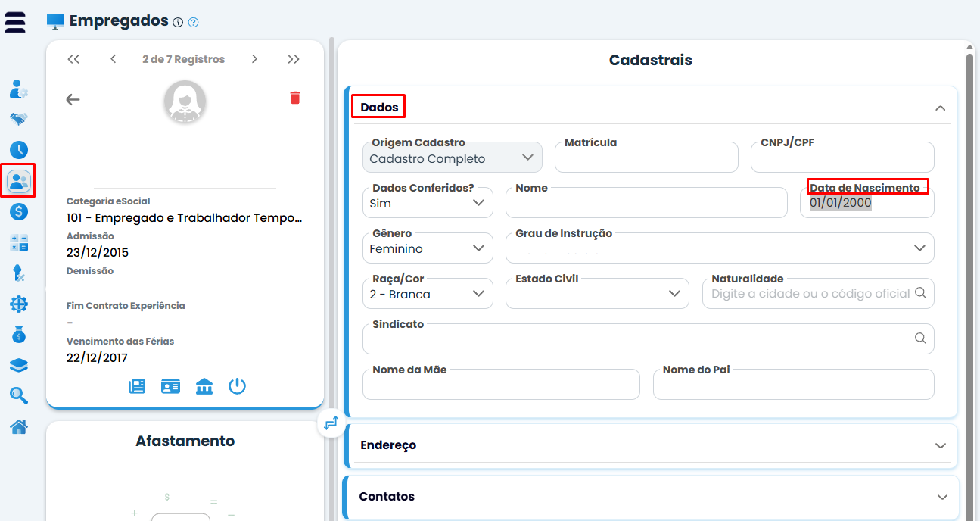The image size is (980, 521).
Task: Click the Matrícula input field
Action: [x=646, y=158]
